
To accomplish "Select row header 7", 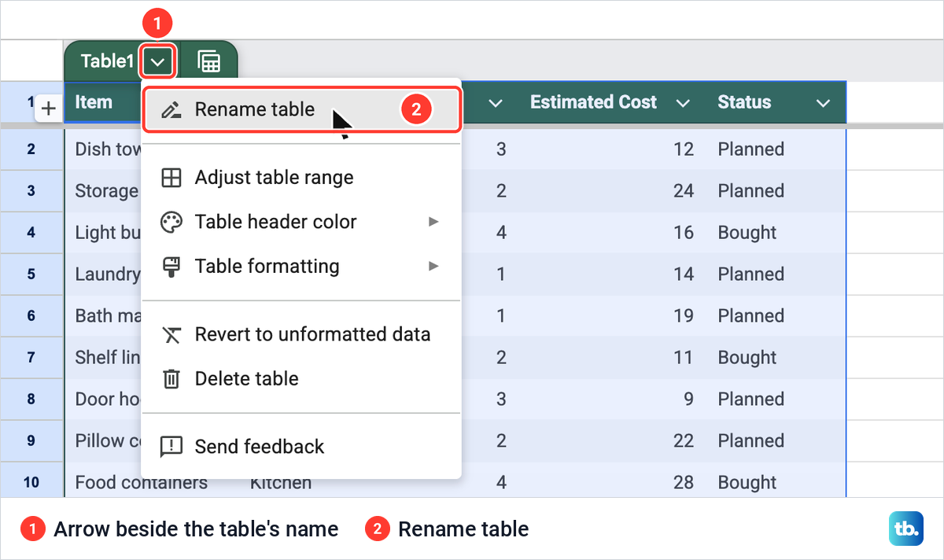I will pyautogui.click(x=31, y=357).
